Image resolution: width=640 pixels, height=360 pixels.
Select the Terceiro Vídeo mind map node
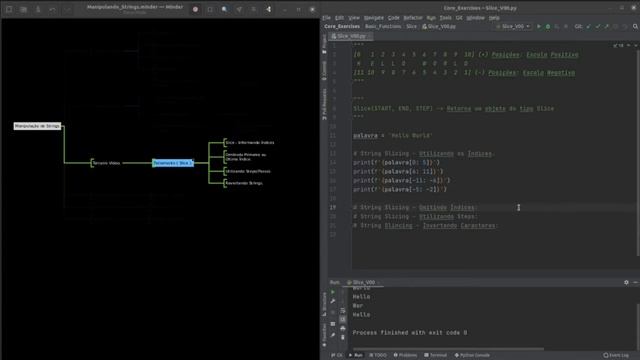(106, 163)
